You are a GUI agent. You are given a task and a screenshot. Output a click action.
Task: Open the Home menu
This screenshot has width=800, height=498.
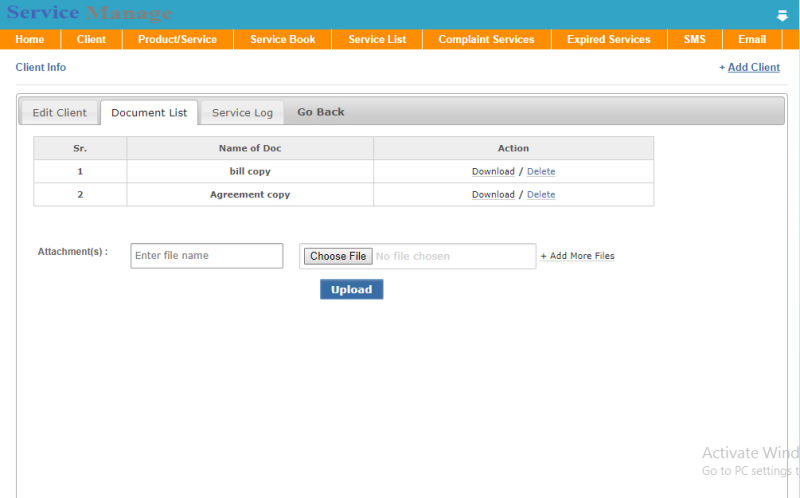[30, 39]
